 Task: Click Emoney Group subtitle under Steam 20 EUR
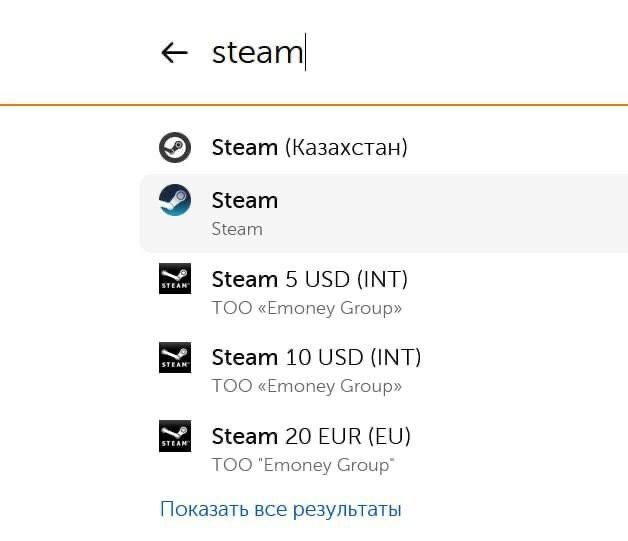point(303,465)
